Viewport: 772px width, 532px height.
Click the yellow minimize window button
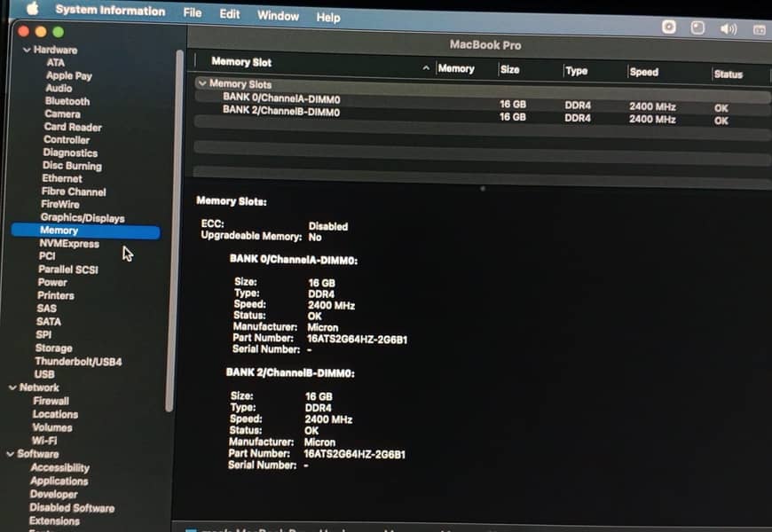[41, 32]
